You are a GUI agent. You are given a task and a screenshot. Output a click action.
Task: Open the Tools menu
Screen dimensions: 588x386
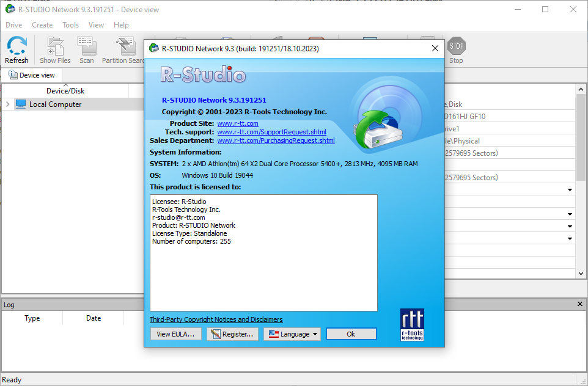[x=70, y=24]
